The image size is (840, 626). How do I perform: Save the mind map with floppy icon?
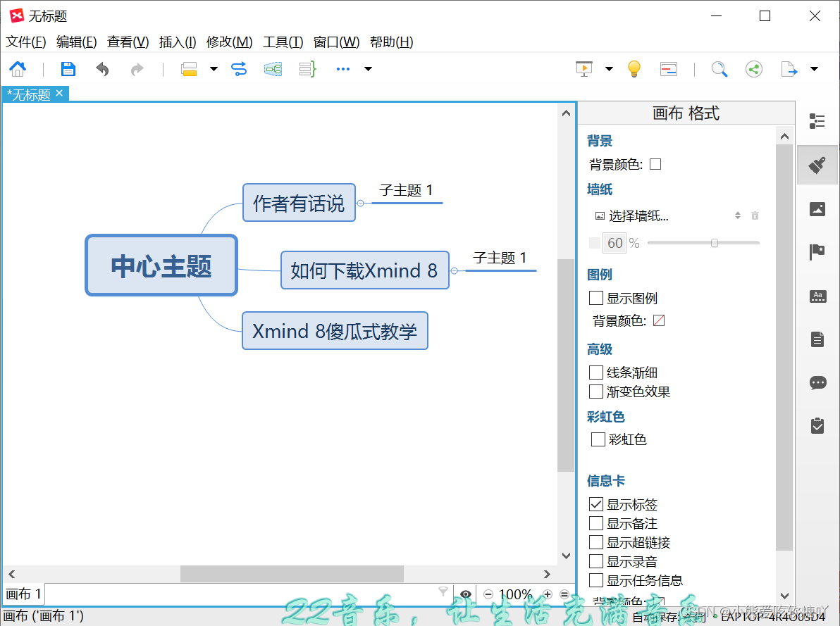click(x=68, y=68)
